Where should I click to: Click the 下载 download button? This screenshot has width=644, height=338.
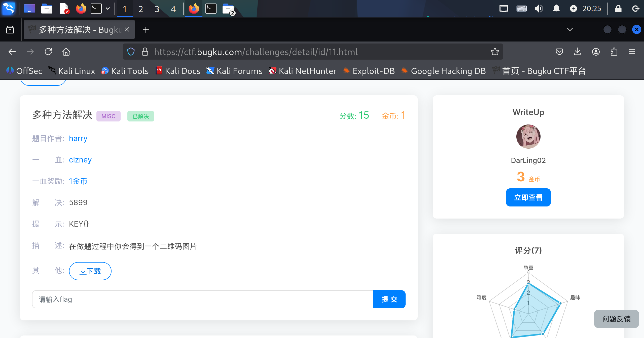(90, 271)
